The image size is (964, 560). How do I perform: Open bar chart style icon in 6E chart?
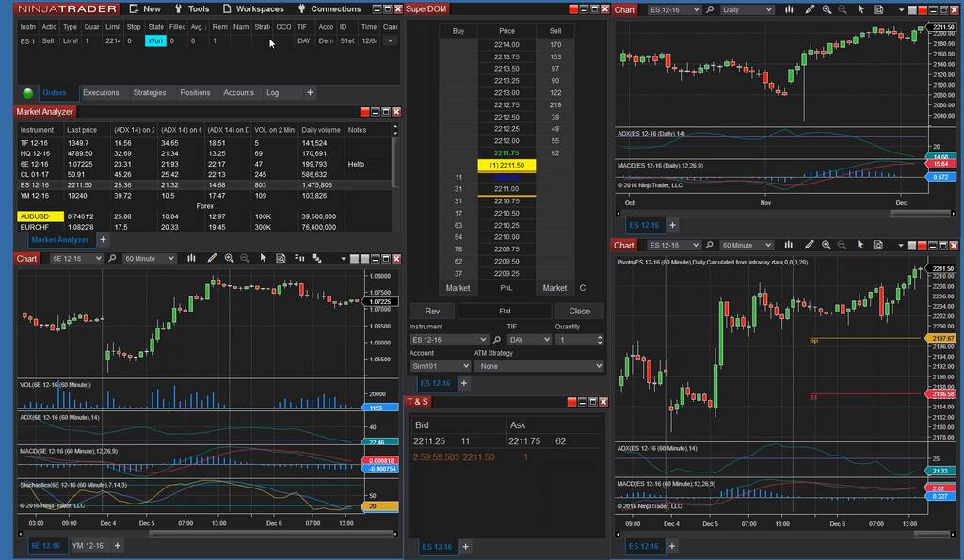192,258
